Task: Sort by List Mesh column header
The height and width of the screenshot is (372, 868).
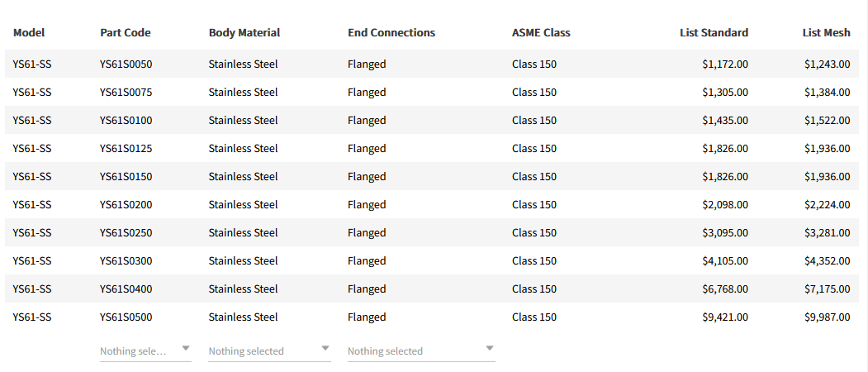Action: pyautogui.click(x=826, y=33)
